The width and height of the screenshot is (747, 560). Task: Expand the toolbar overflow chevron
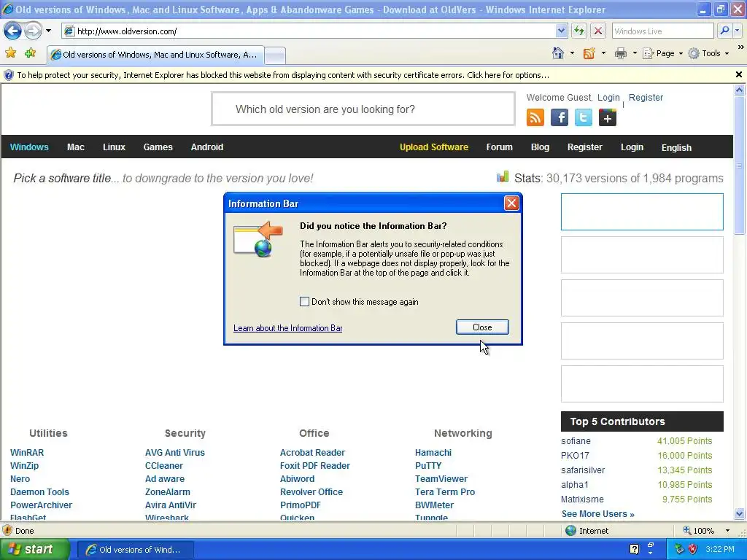740,47
